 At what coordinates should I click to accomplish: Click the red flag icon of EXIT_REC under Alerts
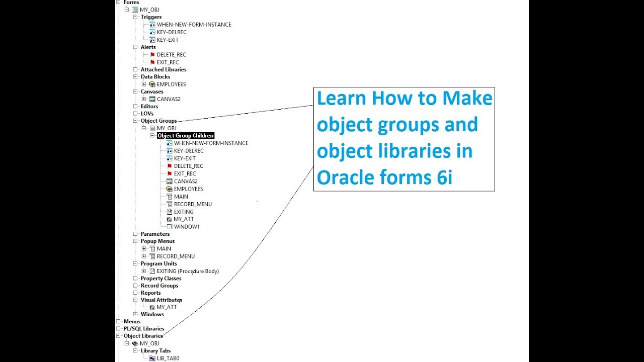tap(152, 62)
